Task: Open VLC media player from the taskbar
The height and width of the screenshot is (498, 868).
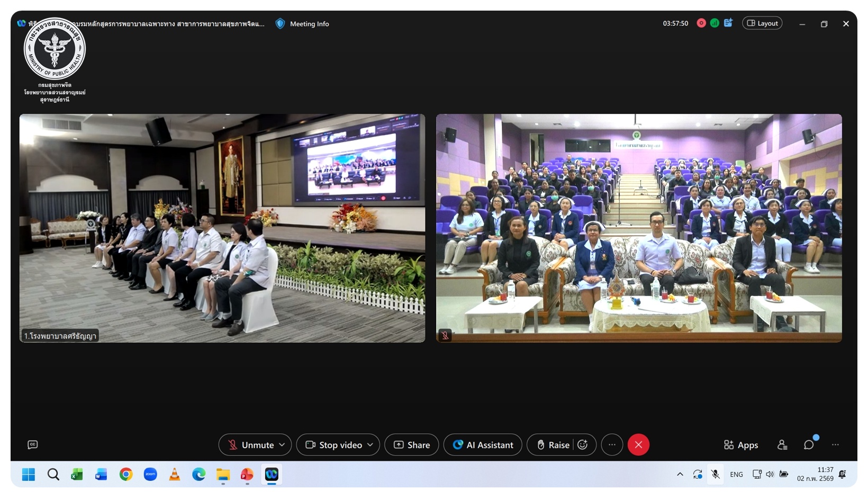Action: tap(174, 475)
